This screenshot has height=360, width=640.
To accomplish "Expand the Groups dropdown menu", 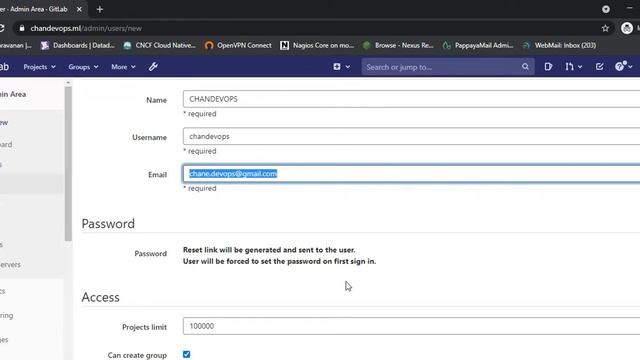I will click(83, 67).
